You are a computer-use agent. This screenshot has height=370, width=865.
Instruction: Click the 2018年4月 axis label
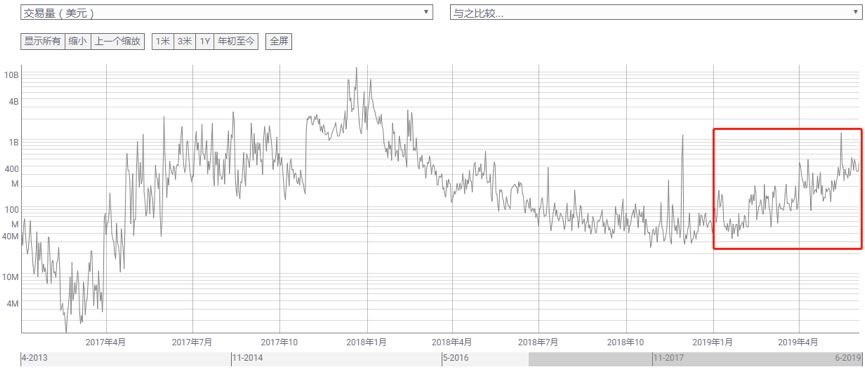coord(452,342)
